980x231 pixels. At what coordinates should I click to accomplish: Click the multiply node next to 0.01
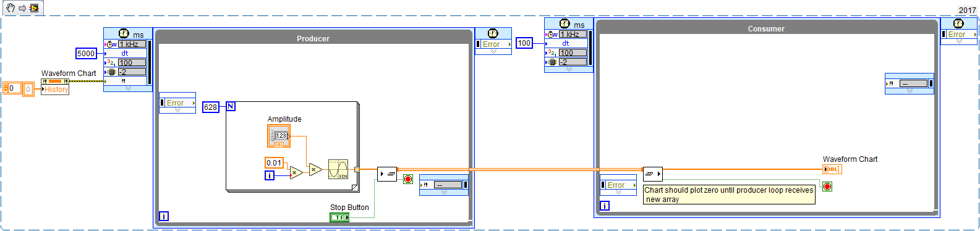(296, 172)
